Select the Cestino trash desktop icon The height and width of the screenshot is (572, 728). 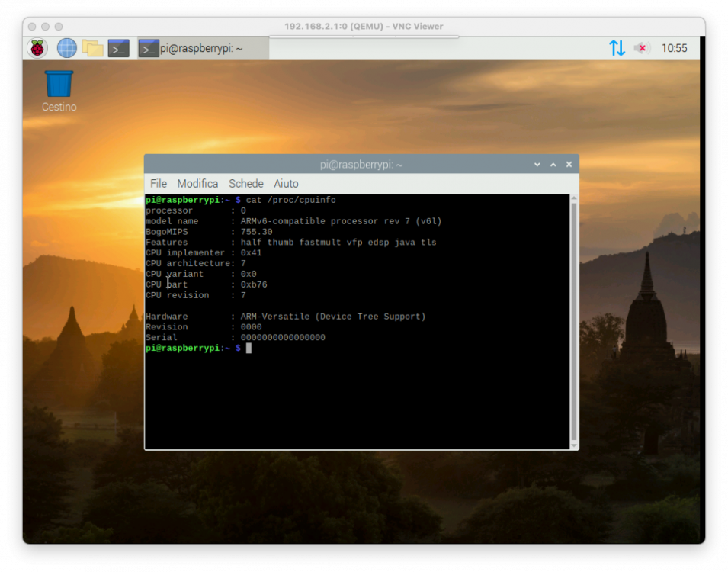59,91
